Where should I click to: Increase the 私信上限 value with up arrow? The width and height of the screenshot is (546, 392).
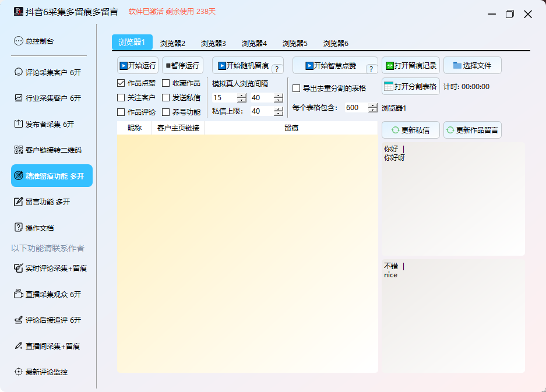coord(278,108)
